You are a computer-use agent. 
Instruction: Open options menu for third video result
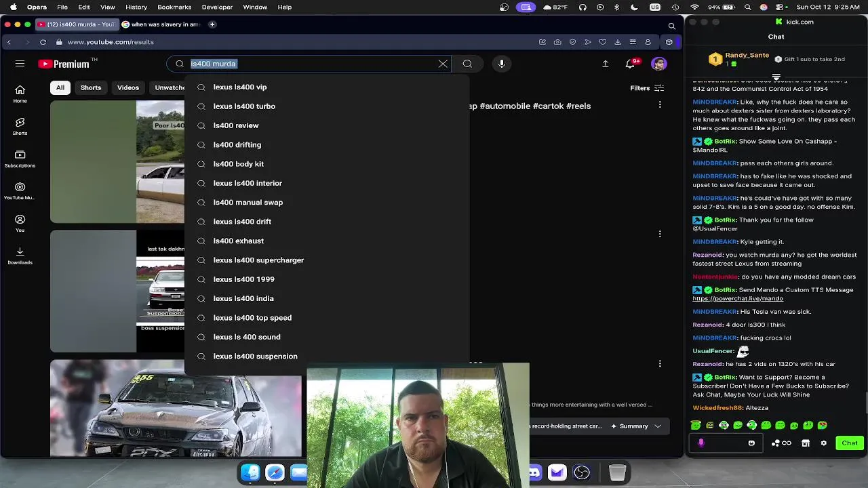[x=660, y=364]
